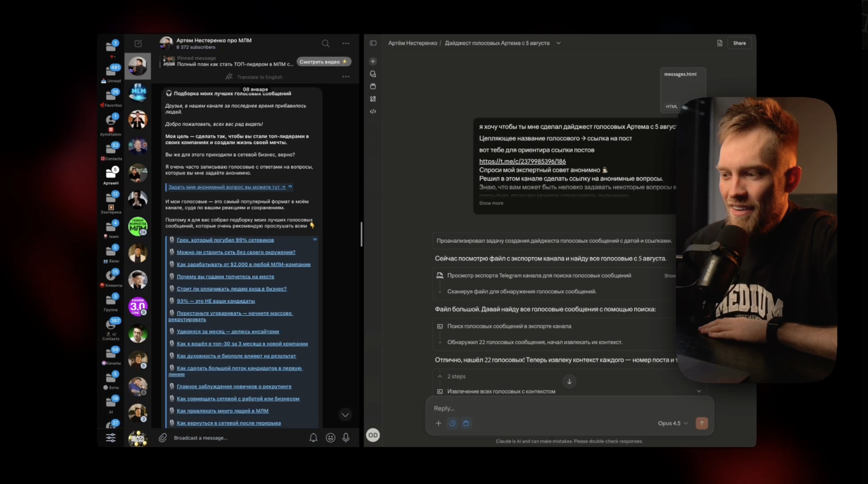Image resolution: width=868 pixels, height=484 pixels.
Task: Click the emoji smiley icon
Action: pyautogui.click(x=331, y=438)
